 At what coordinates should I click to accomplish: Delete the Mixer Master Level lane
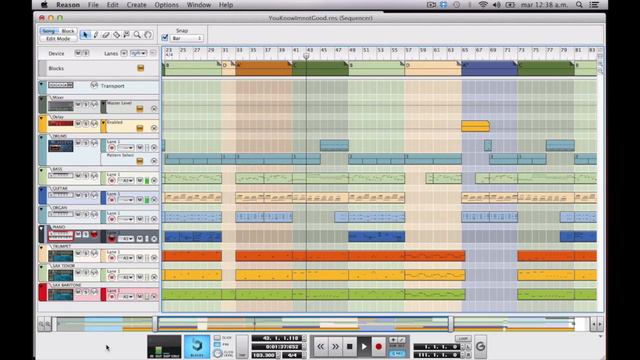coord(154,109)
